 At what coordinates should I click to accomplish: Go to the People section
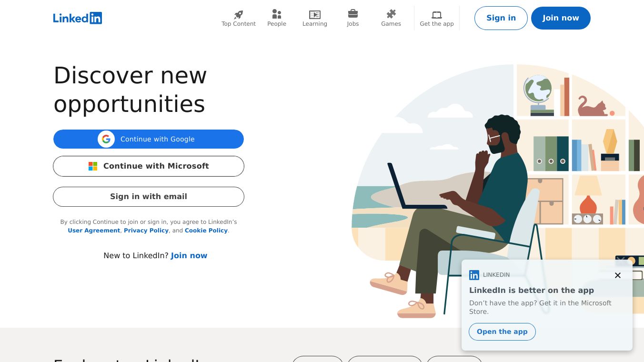point(277,18)
